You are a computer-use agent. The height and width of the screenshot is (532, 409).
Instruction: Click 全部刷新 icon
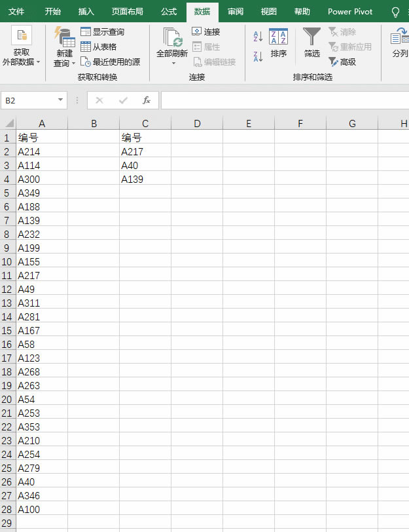click(172, 37)
